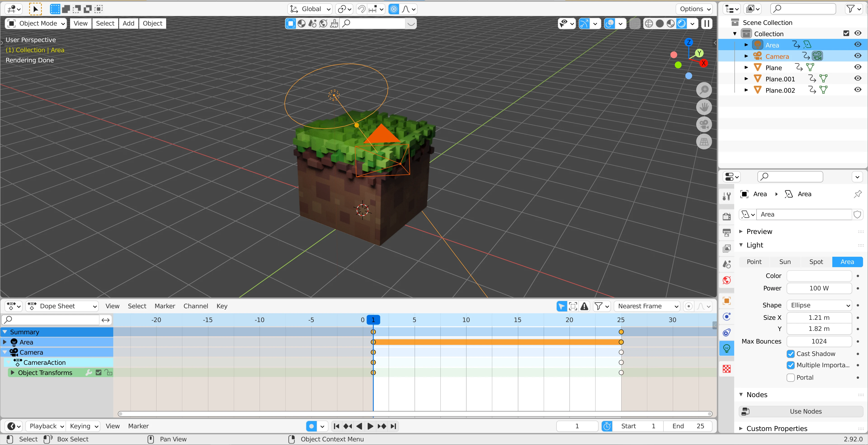868x445 pixels.
Task: Enable the Portal checkbox
Action: (x=790, y=378)
